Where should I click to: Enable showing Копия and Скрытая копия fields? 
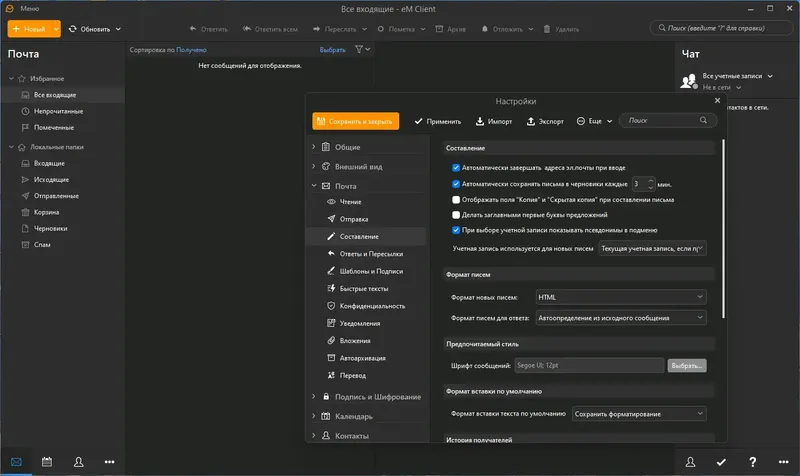tap(456, 199)
